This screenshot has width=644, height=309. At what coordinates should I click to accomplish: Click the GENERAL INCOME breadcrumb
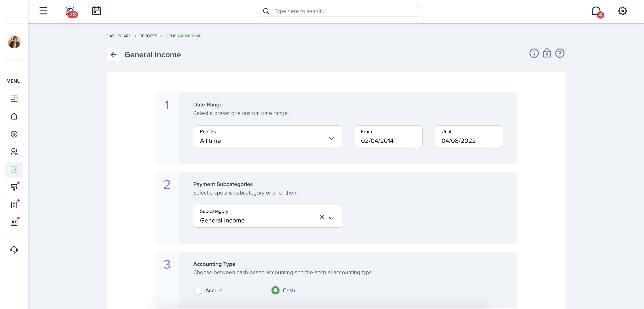(x=183, y=36)
